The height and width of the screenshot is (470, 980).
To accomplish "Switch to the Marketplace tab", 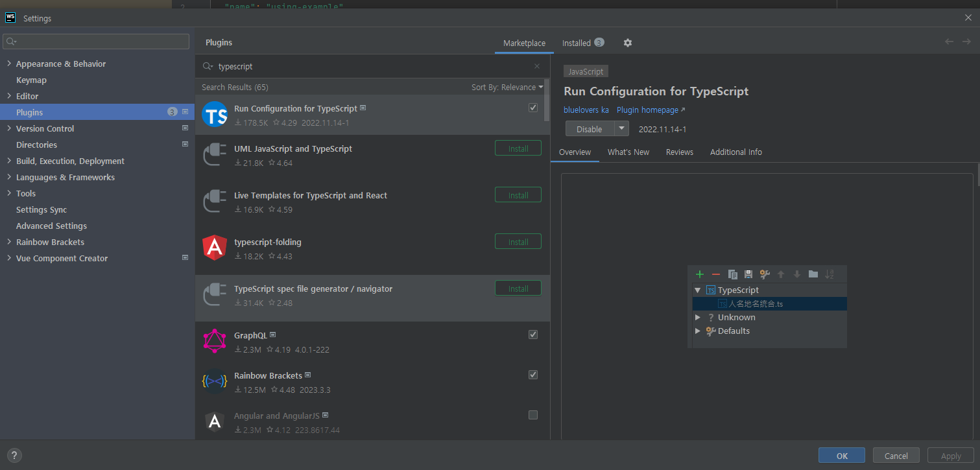I will point(524,43).
